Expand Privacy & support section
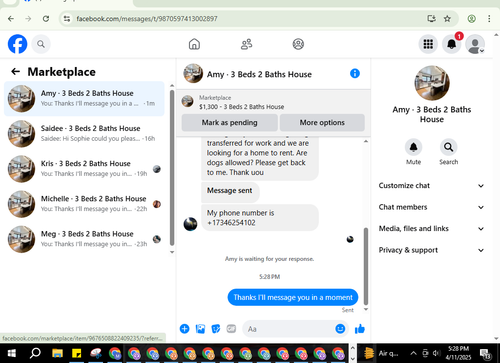The width and height of the screenshot is (500, 363). click(431, 250)
